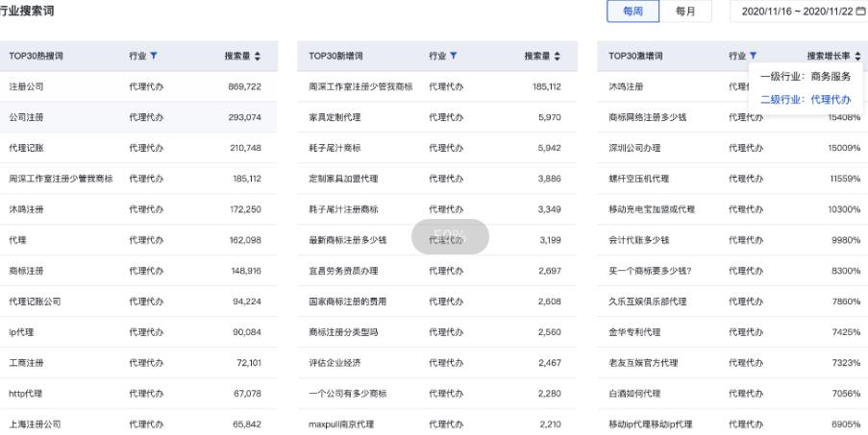This screenshot has height=435, width=868.
Task: Click the filter icon beside 行业 in TOP30热搜词
Action: point(154,57)
